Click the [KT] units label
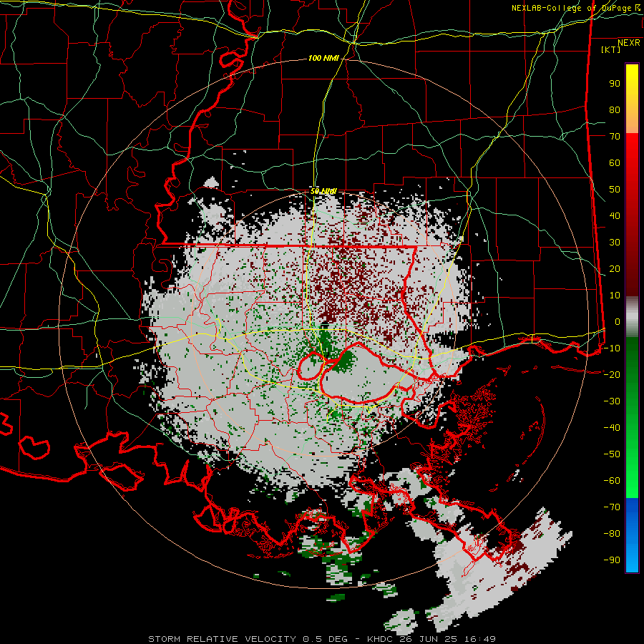Image resolution: width=644 pixels, height=644 pixels. coord(610,49)
